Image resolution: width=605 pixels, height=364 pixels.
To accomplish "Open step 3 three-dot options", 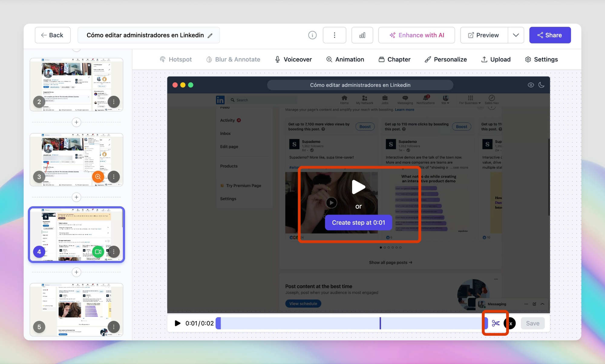I will [x=114, y=177].
